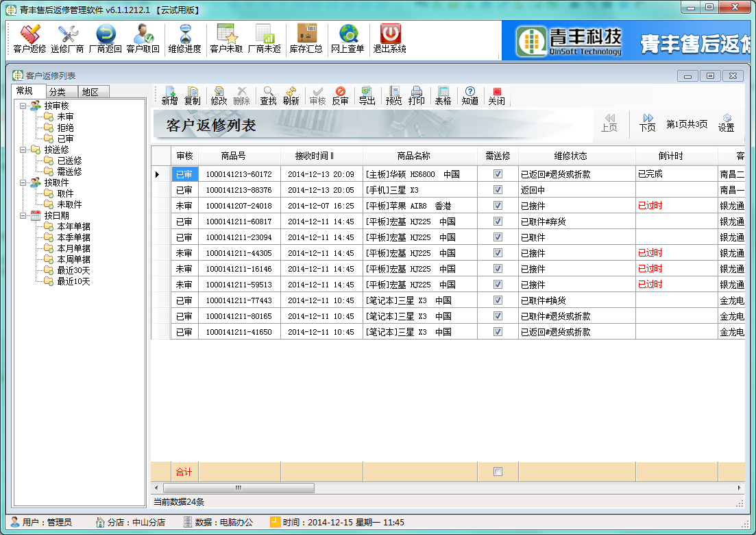Image resolution: width=756 pixels, height=535 pixels.
Task: Click 打印 print button
Action: tap(416, 95)
